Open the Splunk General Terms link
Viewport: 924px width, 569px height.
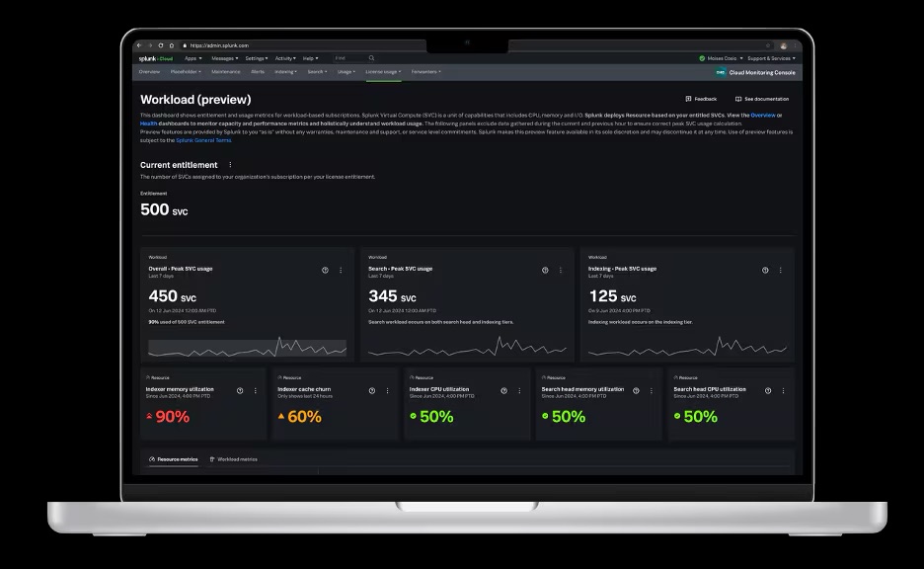204,139
